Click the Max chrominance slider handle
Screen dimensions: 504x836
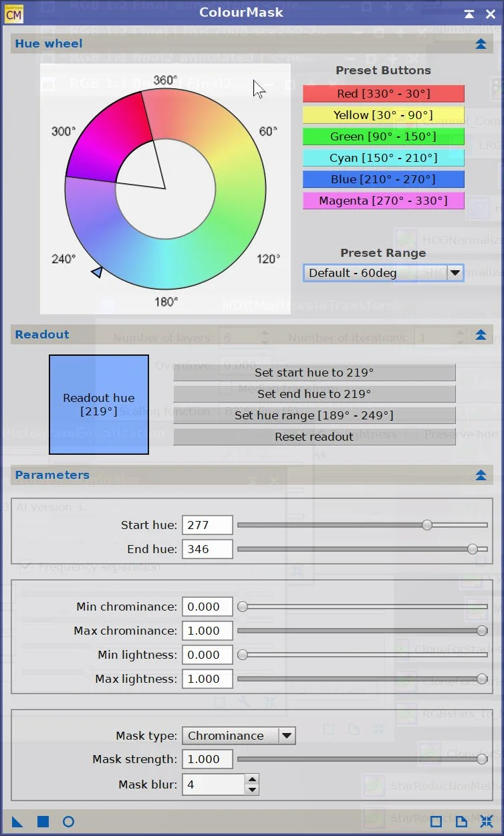(482, 631)
